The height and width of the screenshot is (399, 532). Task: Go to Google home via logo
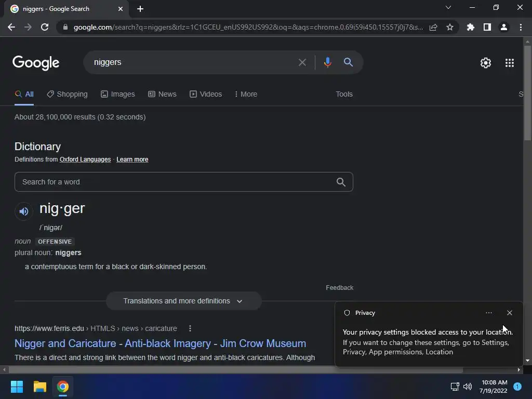pyautogui.click(x=36, y=63)
